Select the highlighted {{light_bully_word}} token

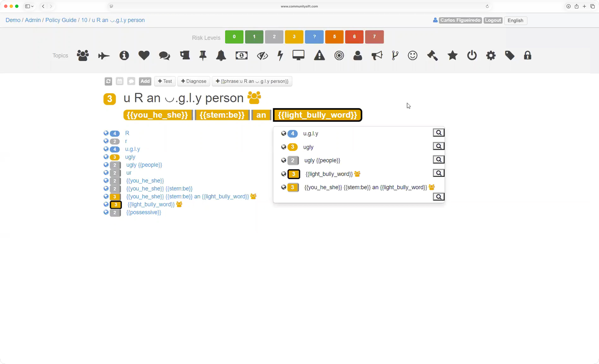tap(317, 115)
